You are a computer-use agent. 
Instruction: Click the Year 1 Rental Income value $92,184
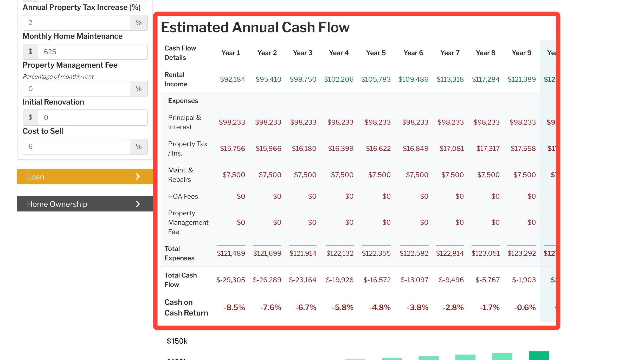coord(232,79)
